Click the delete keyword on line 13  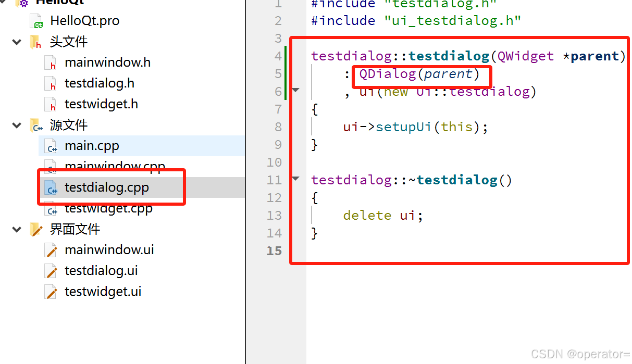coord(367,215)
